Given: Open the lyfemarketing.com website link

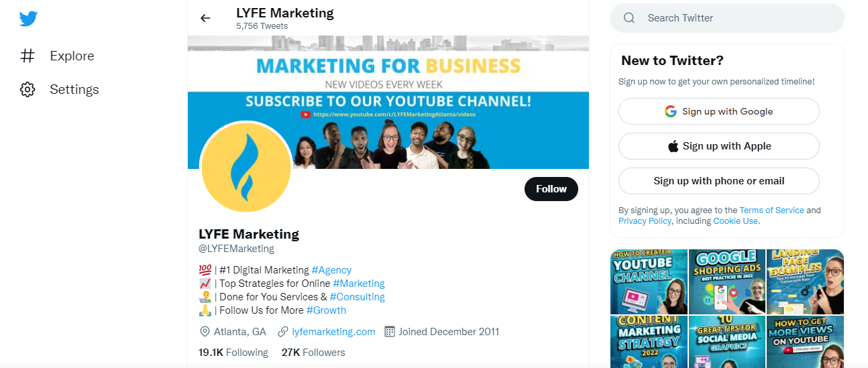Looking at the screenshot, I should coord(333,332).
